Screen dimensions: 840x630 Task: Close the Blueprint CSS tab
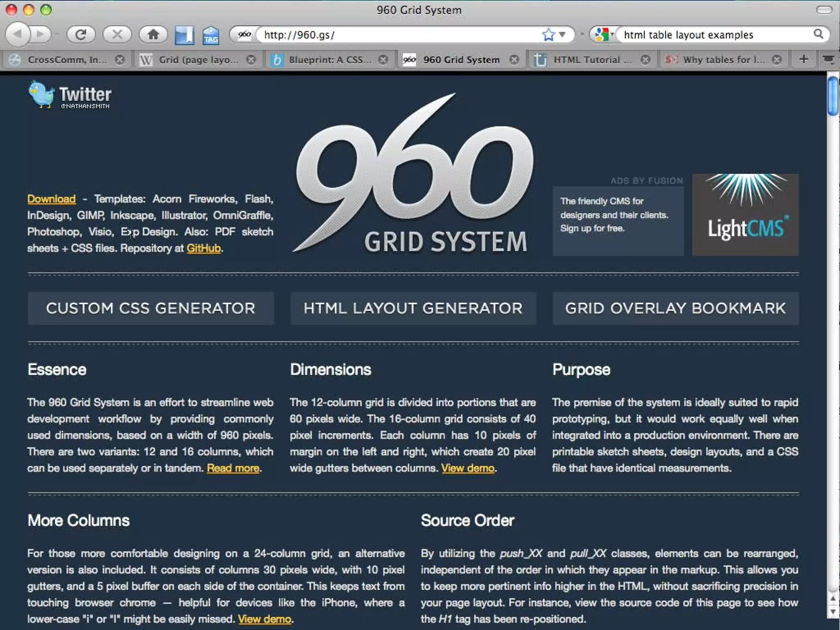(x=383, y=60)
